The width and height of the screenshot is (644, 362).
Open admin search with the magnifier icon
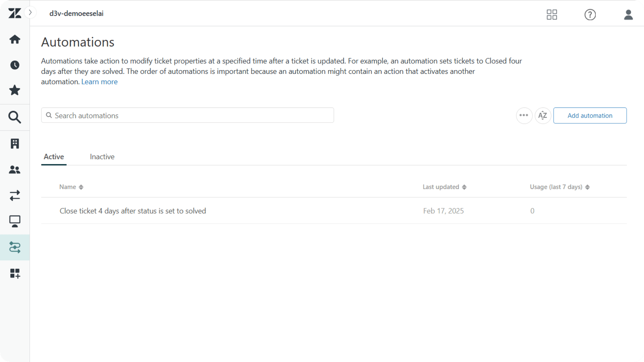coord(15,117)
